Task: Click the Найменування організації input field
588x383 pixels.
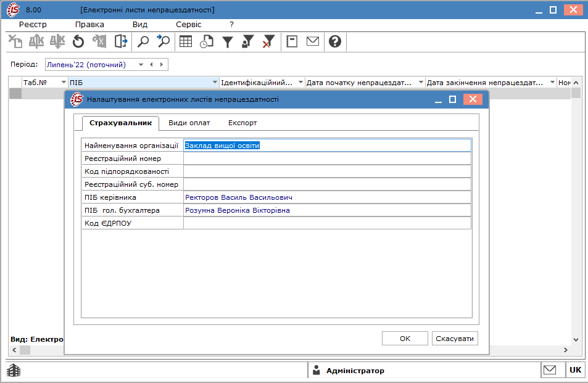Action: (327, 146)
